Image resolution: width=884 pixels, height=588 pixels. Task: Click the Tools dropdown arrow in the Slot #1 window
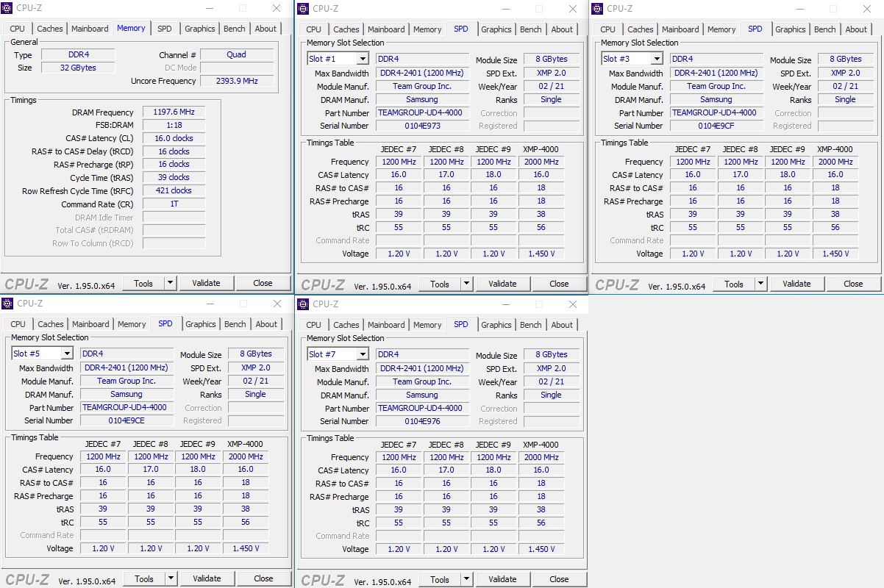pos(466,284)
